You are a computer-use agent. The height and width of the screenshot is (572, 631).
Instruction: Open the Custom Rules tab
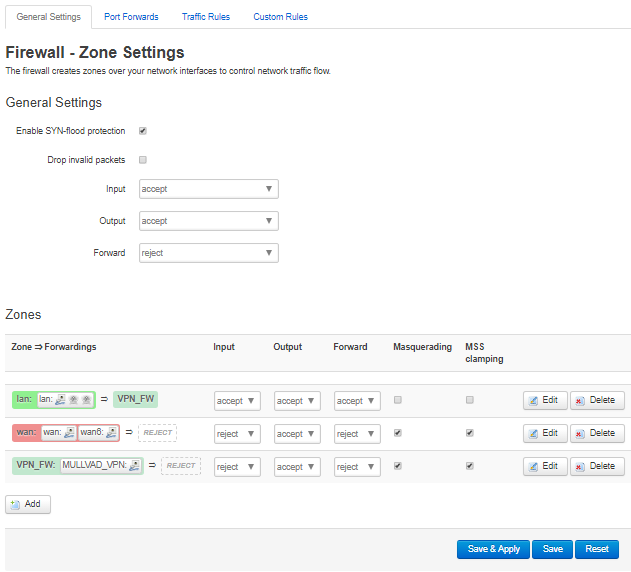(x=280, y=17)
